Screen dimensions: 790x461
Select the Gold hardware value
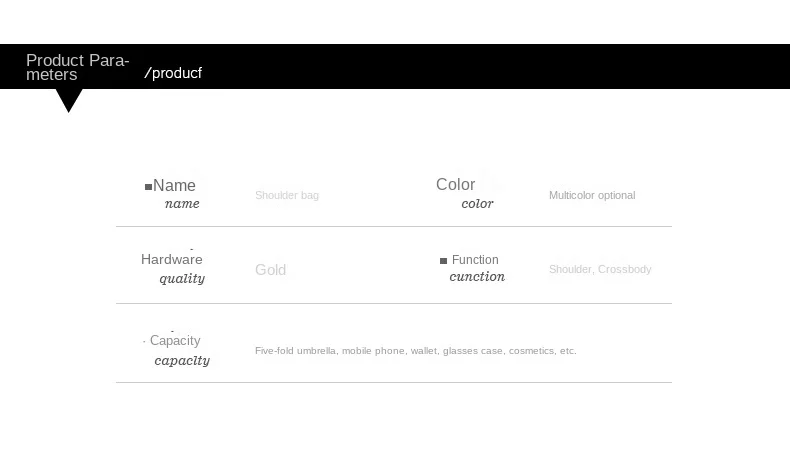(271, 270)
